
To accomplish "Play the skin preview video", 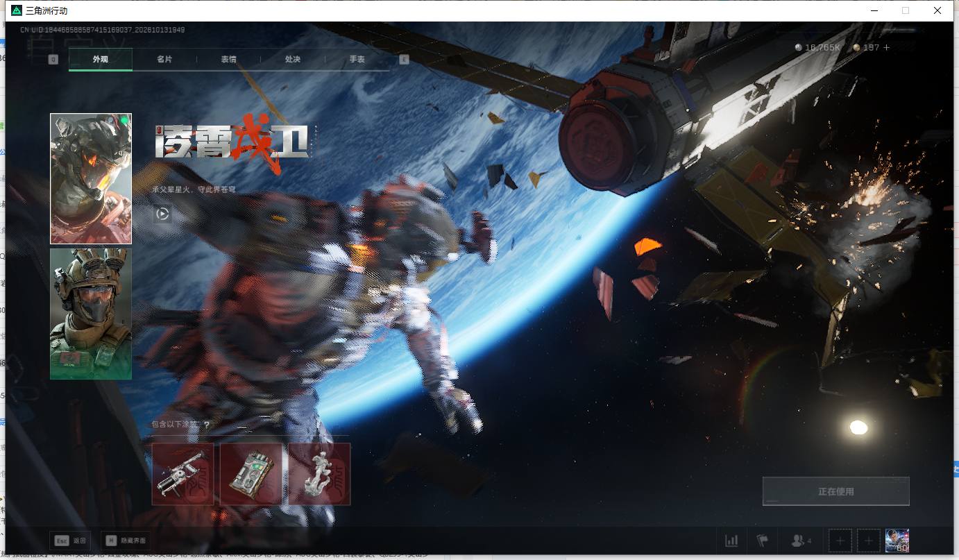I will 162,214.
